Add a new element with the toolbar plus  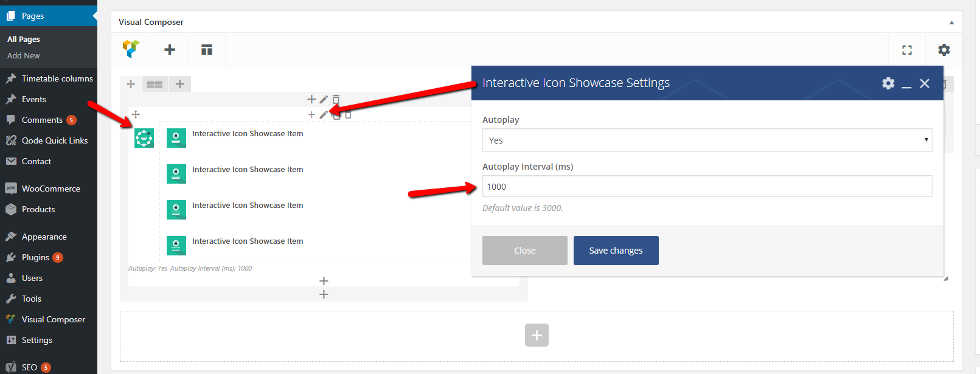pyautogui.click(x=170, y=50)
